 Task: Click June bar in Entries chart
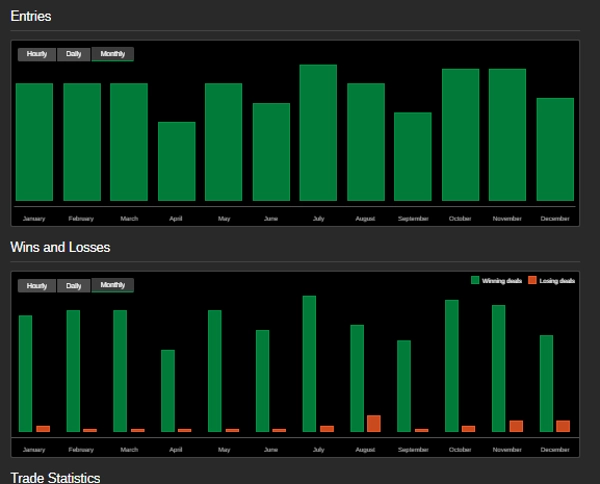(x=271, y=152)
